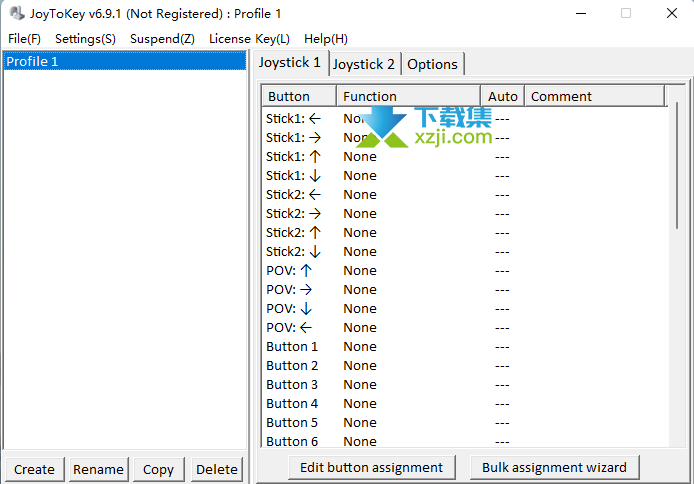Select the Stick2 up arrow row
Screen dimensions: 694x484
point(463,233)
